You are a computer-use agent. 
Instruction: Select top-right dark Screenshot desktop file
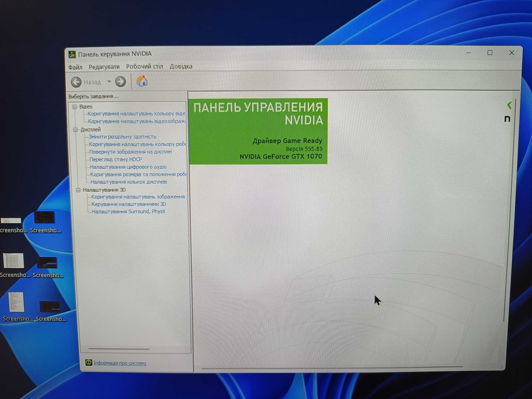45,222
